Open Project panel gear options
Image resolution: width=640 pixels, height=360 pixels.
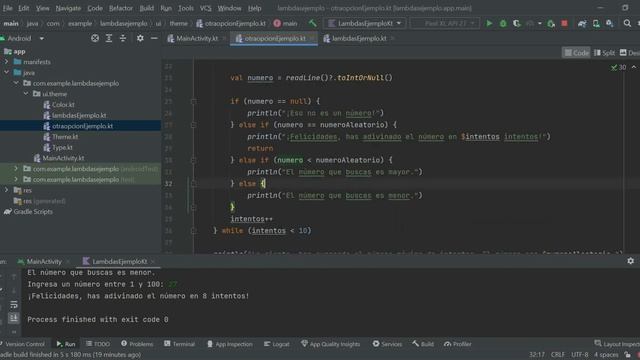point(140,38)
